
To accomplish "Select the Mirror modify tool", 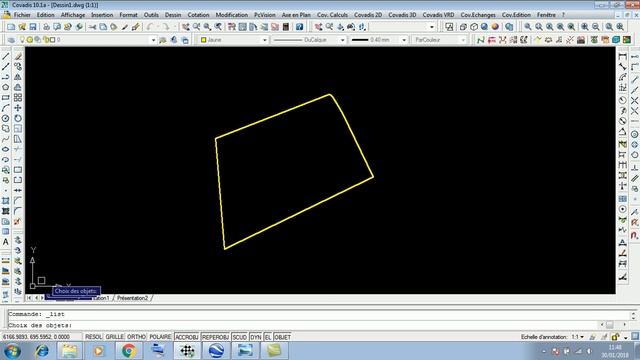I will [18, 77].
